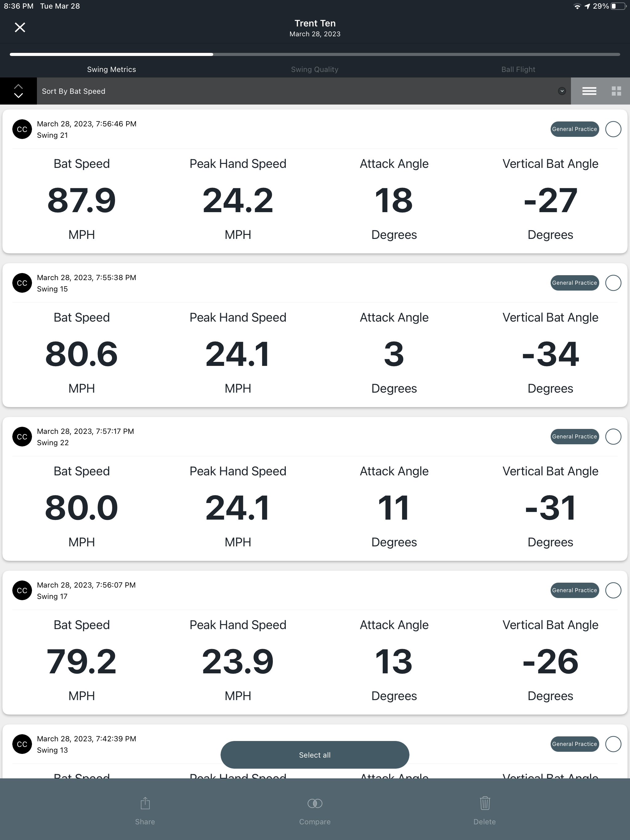Click the tab progress indicator bar
Image resolution: width=630 pixels, height=840 pixels.
click(x=315, y=55)
